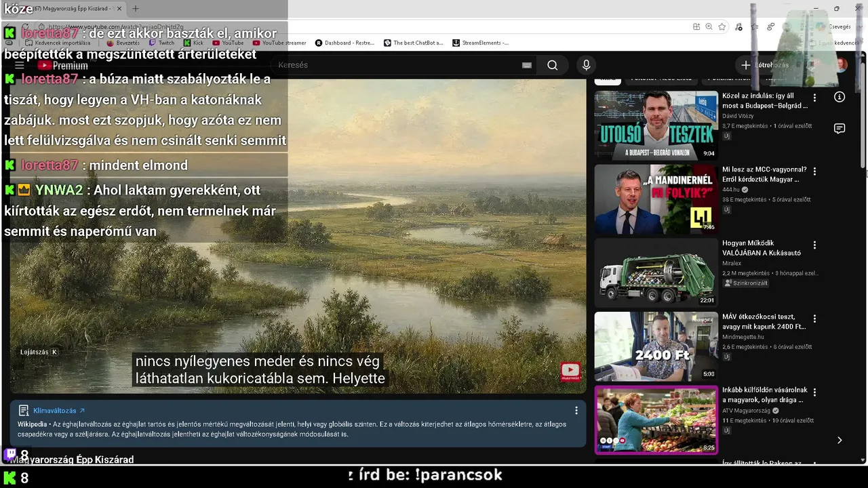Open the Klímaváltozás Wikipedia link
Image resolution: width=868 pixels, height=488 pixels.
click(59, 411)
